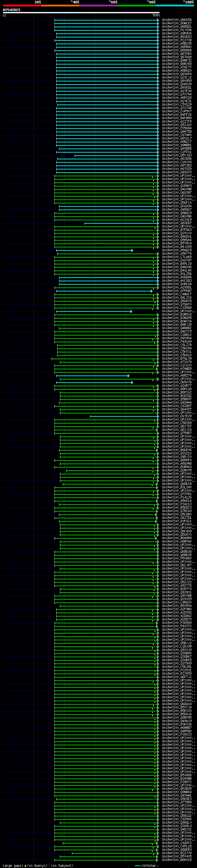Viewport: 197px width, 868px height.
Task: Open the cyan hit UniRef100_A1YE28
Action: tap(176, 417)
